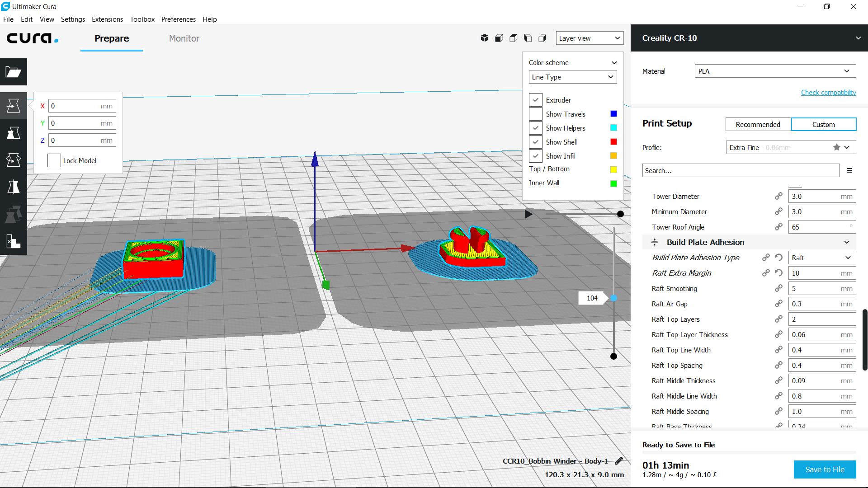Click the layer slider handle at 104
868x488 pixels.
pyautogui.click(x=613, y=298)
